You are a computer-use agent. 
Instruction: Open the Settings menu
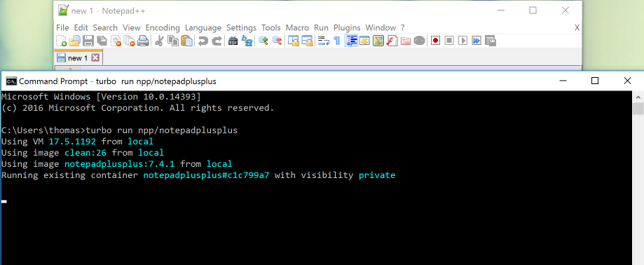pos(241,27)
